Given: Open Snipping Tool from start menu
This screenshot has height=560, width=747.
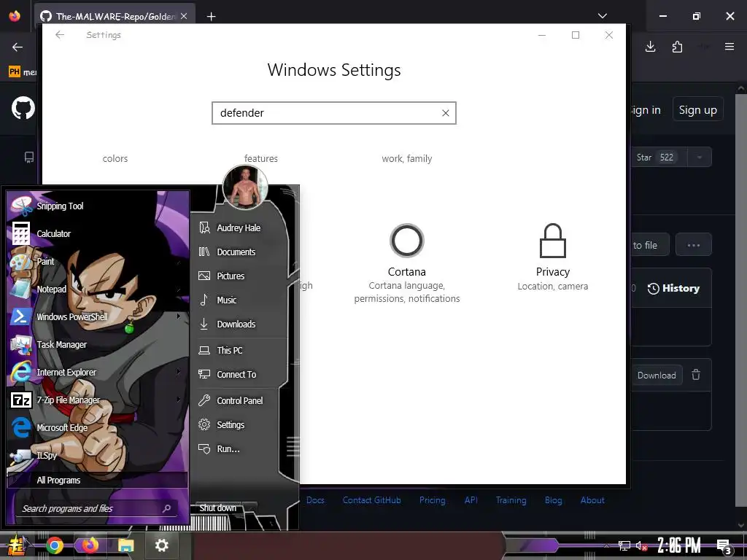Looking at the screenshot, I should click(x=97, y=206).
